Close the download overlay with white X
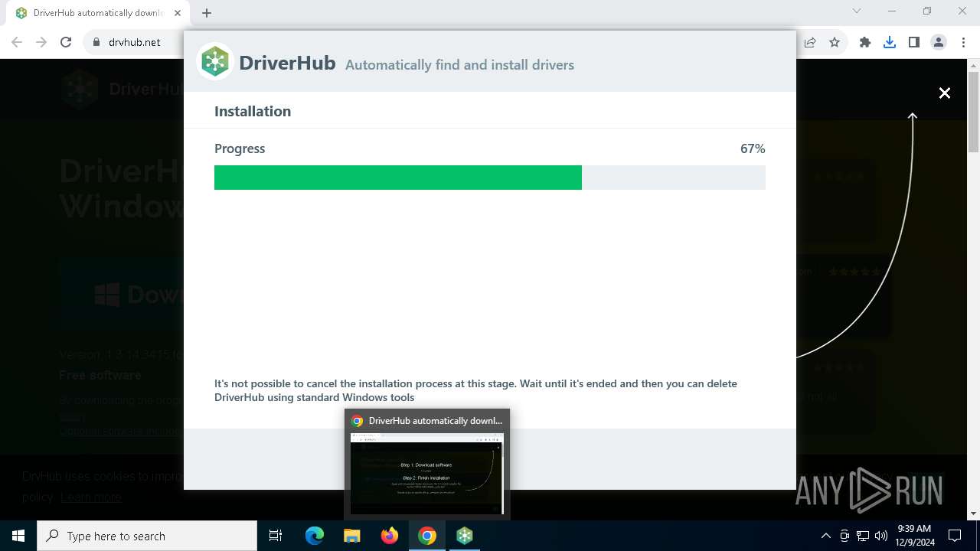This screenshot has height=551, width=980. [x=945, y=93]
